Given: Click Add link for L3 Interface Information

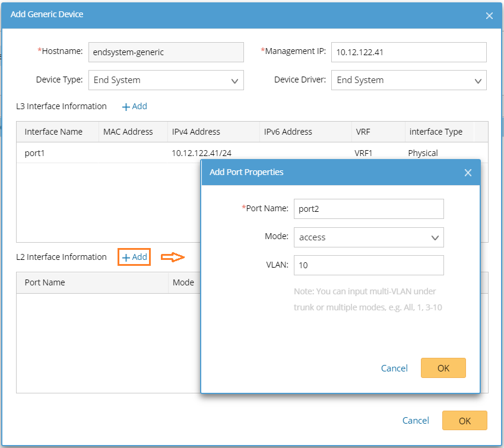Looking at the screenshot, I should pos(135,106).
